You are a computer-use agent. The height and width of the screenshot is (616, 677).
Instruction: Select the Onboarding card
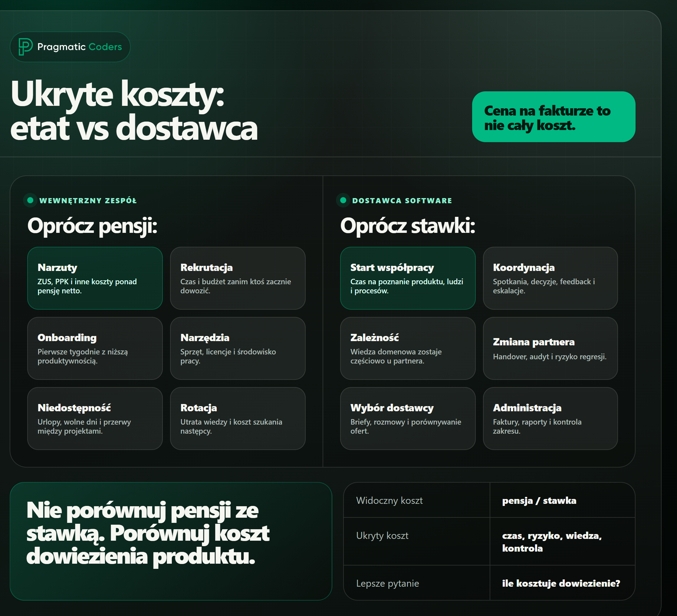point(95,348)
